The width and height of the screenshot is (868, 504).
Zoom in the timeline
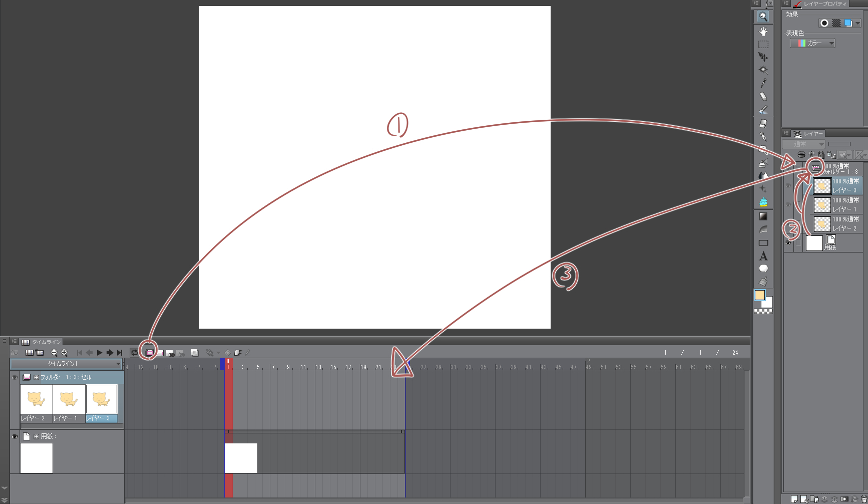(64, 353)
